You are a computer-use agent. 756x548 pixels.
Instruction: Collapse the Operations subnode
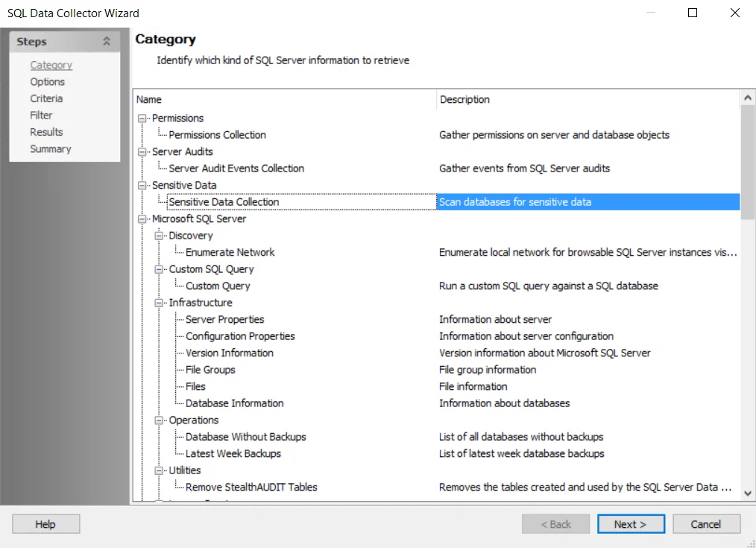coord(159,421)
